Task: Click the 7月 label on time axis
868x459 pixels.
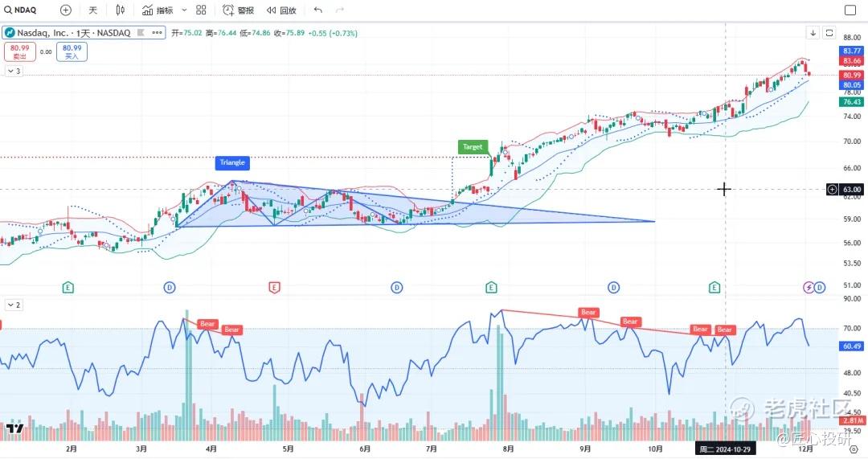Action: (x=432, y=449)
